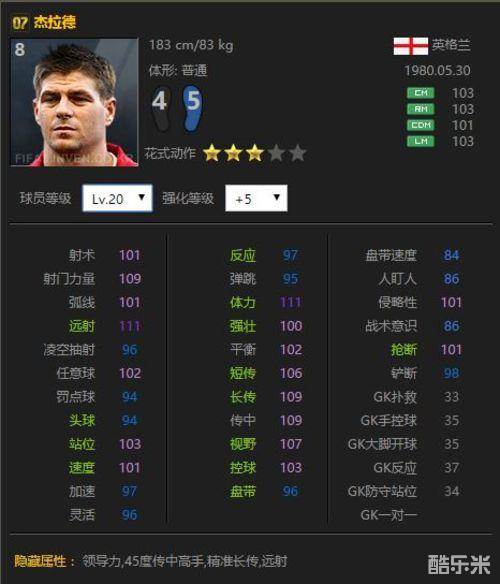Click the CM position badge

pos(421,93)
